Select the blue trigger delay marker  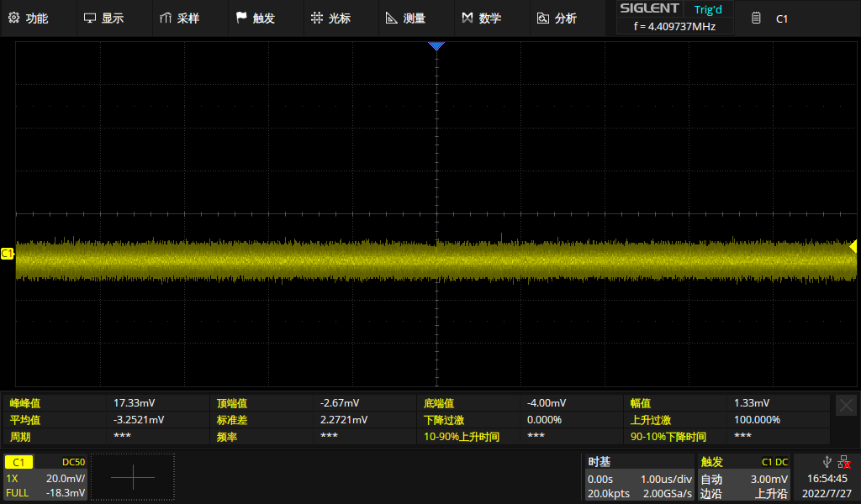click(x=436, y=46)
